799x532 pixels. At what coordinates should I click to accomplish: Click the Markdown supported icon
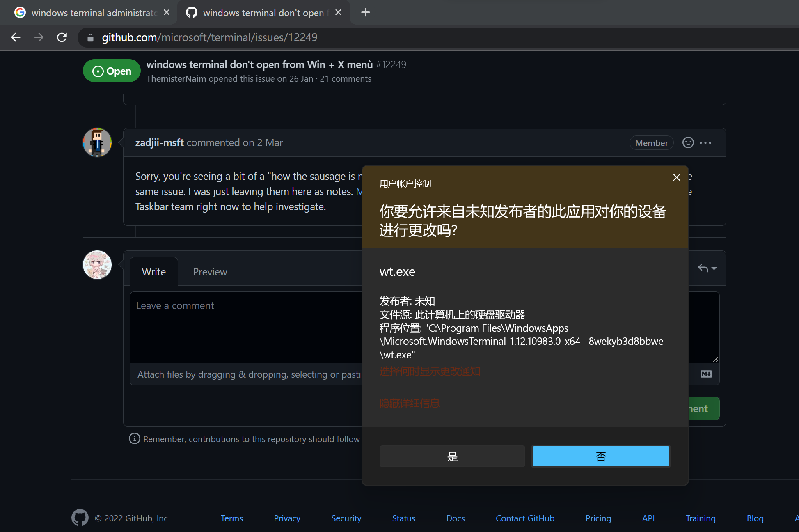coord(706,374)
